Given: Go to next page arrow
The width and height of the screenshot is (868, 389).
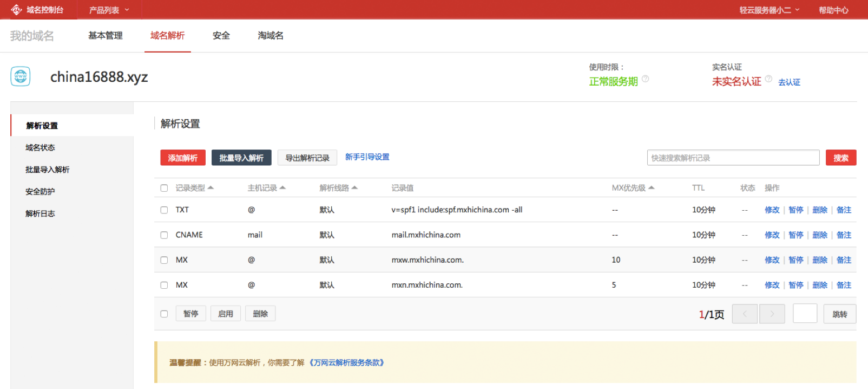Looking at the screenshot, I should tap(772, 314).
